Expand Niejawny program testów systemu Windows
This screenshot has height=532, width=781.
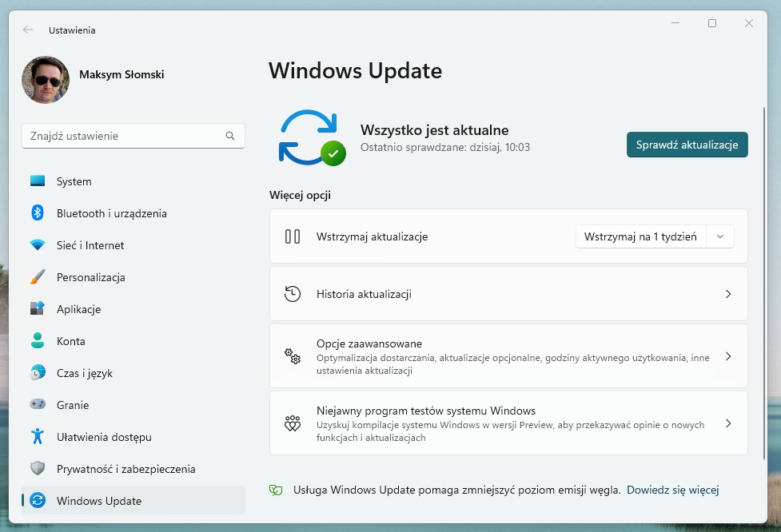(508, 423)
